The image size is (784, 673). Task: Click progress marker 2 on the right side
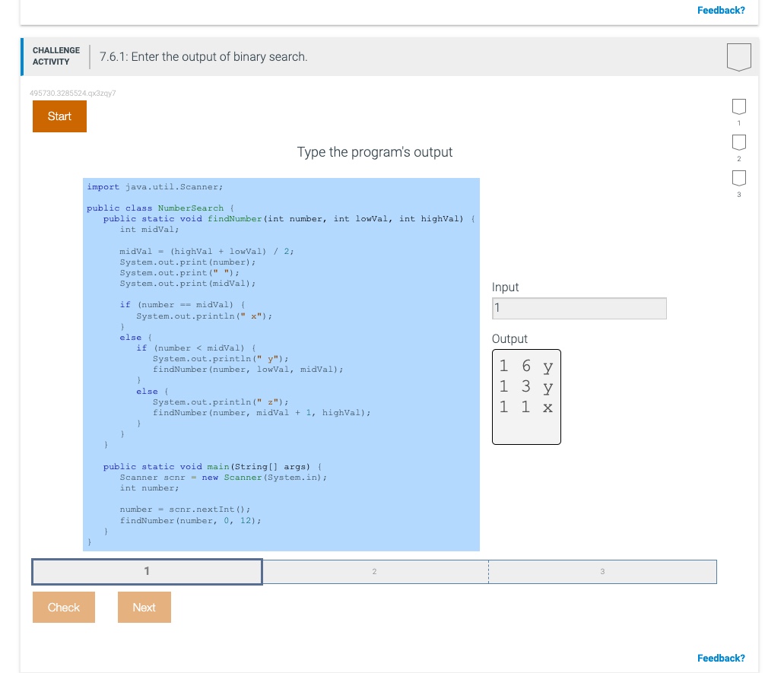(x=738, y=141)
